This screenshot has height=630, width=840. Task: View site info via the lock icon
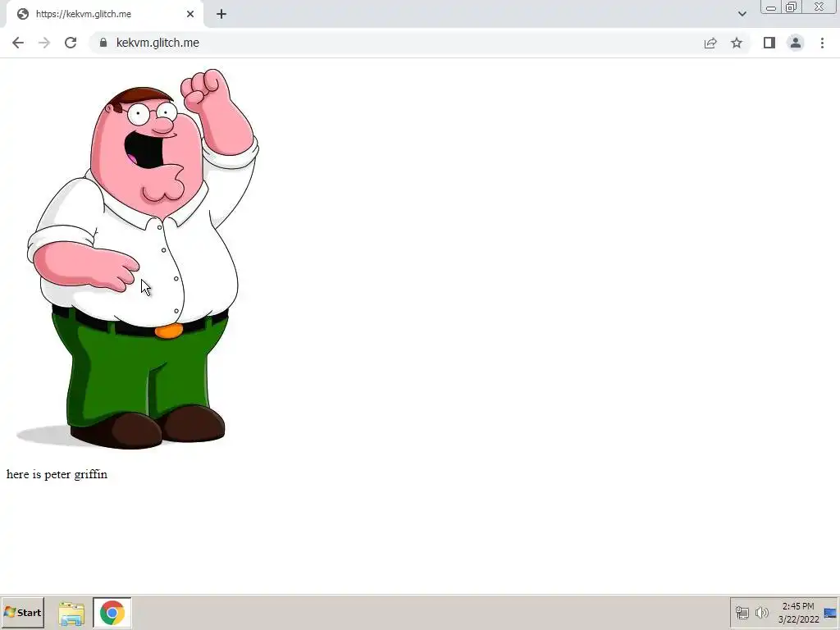103,43
